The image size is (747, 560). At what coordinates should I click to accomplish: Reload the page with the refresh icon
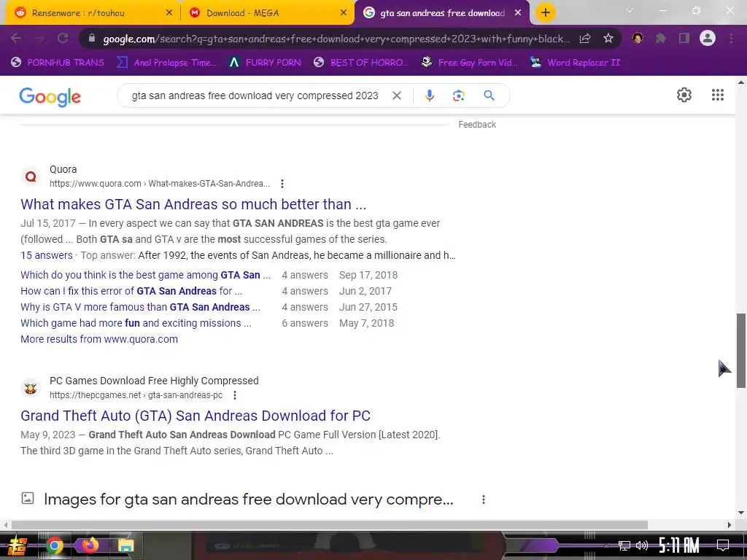pyautogui.click(x=63, y=38)
